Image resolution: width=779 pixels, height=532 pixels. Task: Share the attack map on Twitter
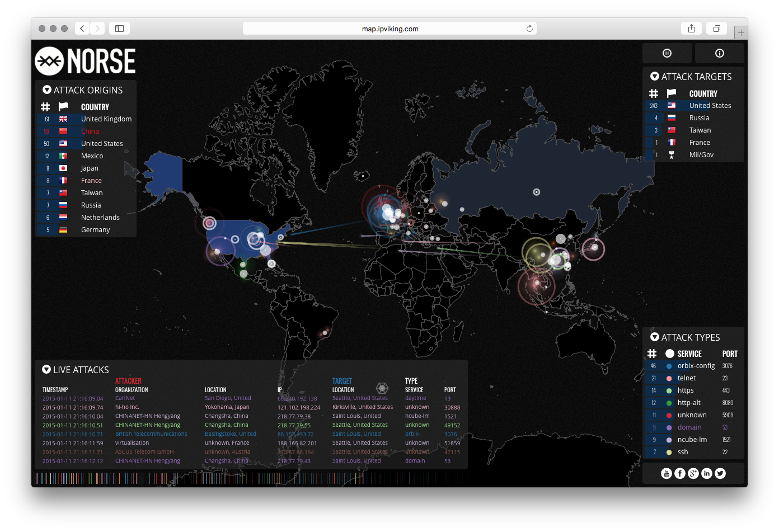(720, 473)
